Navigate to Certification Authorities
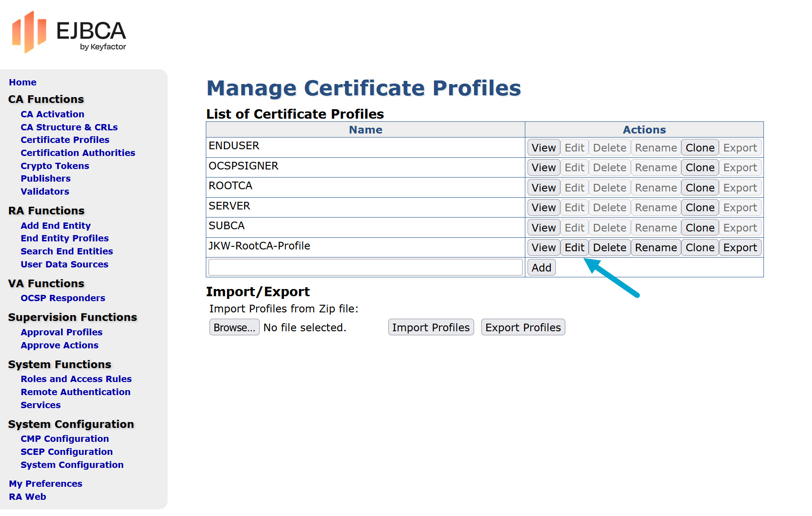 (78, 153)
